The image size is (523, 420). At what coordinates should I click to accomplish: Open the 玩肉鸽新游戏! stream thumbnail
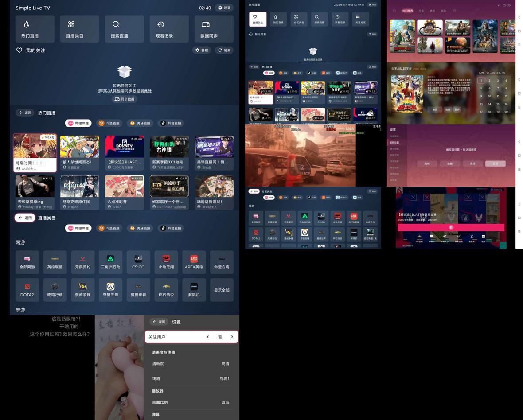(214, 186)
